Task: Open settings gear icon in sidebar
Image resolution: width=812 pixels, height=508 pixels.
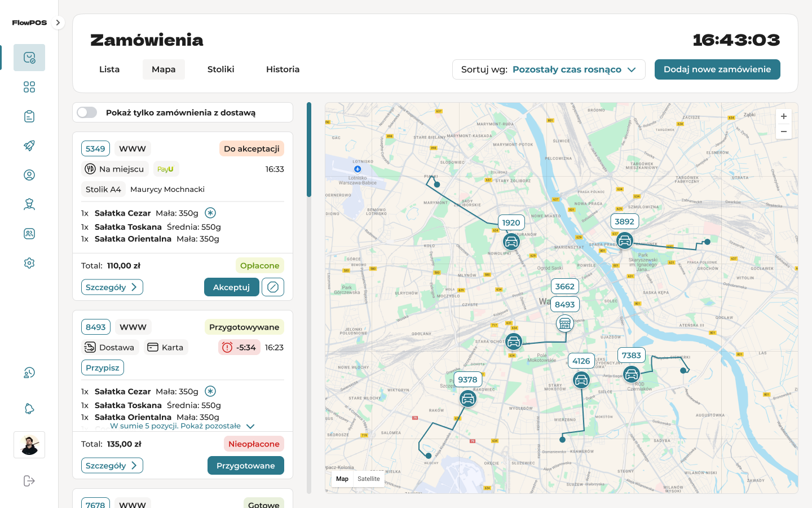Action: click(x=29, y=263)
